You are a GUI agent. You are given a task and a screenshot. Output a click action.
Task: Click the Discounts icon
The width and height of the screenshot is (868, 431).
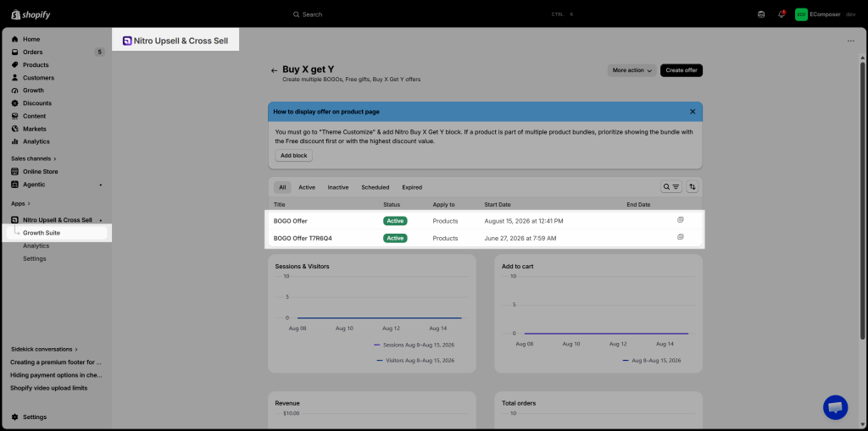point(15,103)
